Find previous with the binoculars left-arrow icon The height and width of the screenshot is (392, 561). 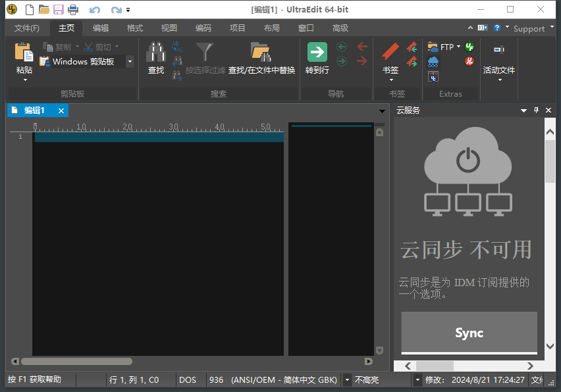(x=177, y=61)
